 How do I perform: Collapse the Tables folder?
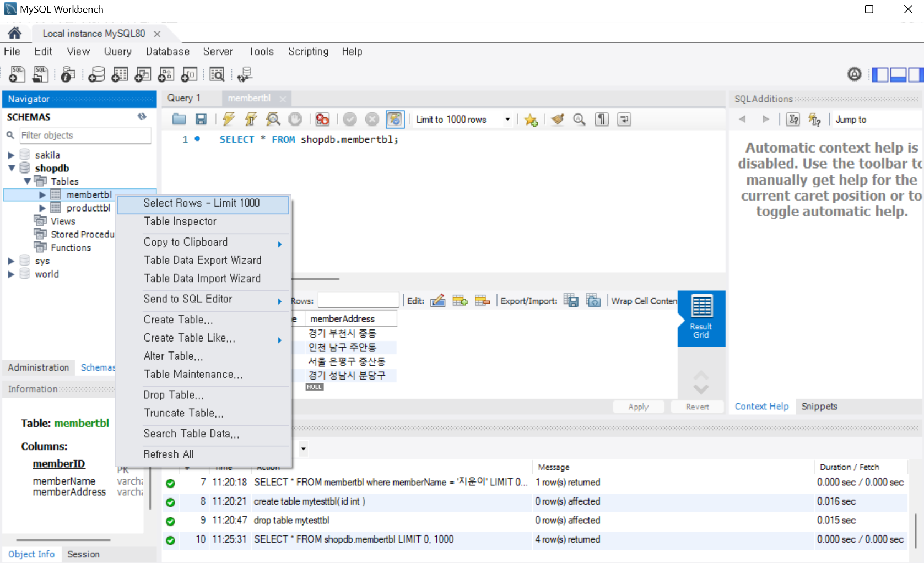tap(27, 181)
